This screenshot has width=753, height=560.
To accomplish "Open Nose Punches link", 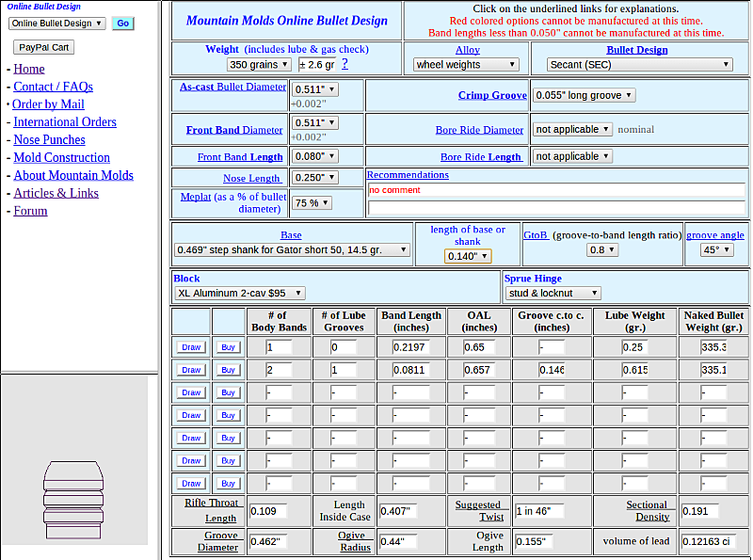I will 50,139.
